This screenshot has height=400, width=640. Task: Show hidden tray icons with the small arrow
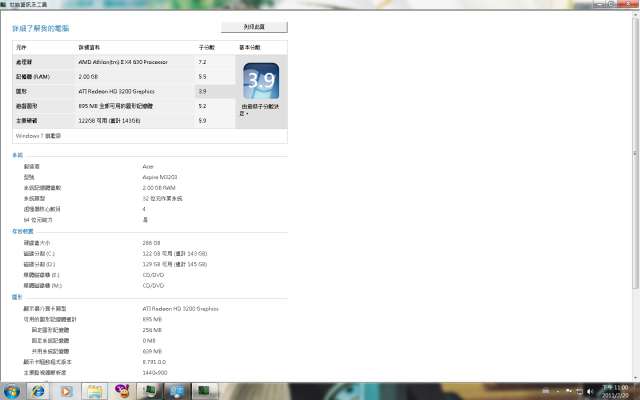click(558, 391)
